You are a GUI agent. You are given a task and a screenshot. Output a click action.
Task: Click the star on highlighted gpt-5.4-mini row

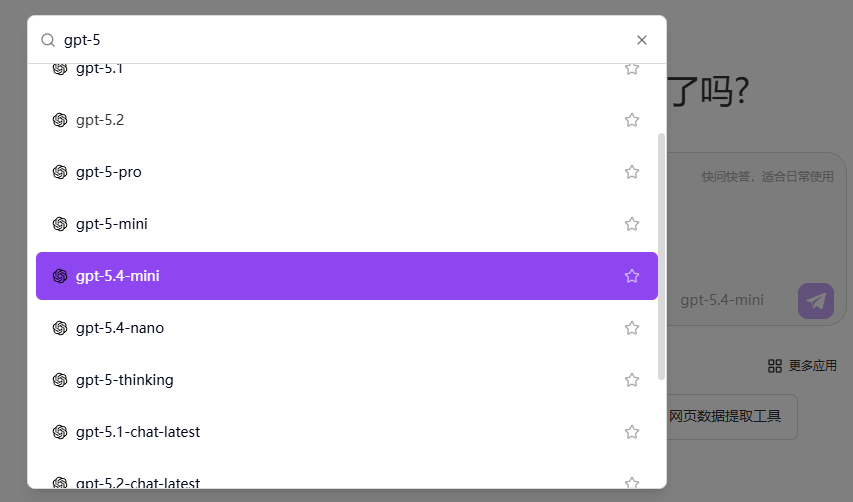tap(632, 276)
